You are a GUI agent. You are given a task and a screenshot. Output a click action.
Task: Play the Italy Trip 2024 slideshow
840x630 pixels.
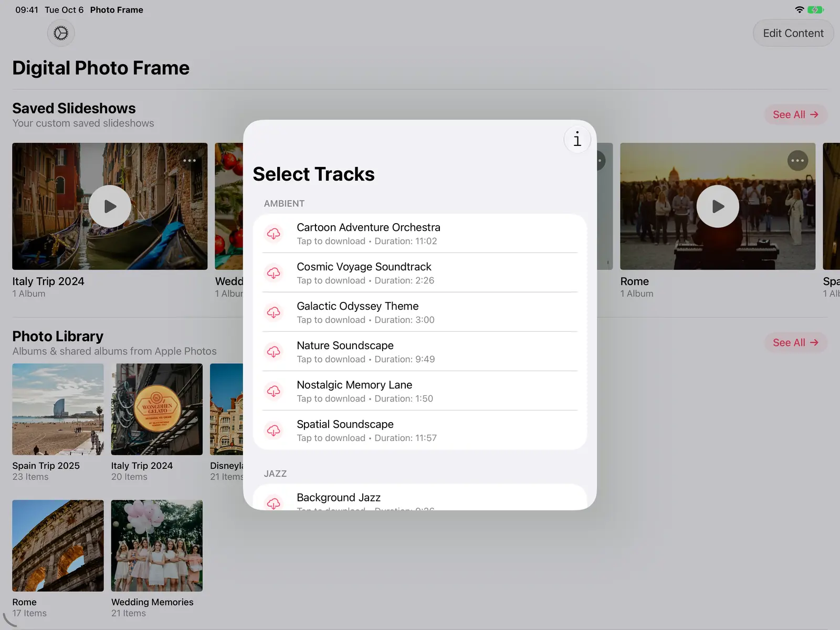coord(110,206)
